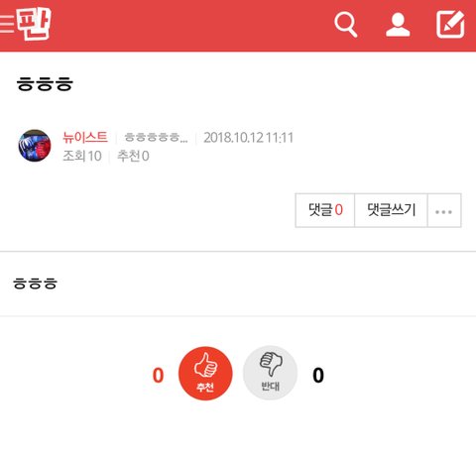Click the gray 반대 thumbs-down button

[270, 374]
